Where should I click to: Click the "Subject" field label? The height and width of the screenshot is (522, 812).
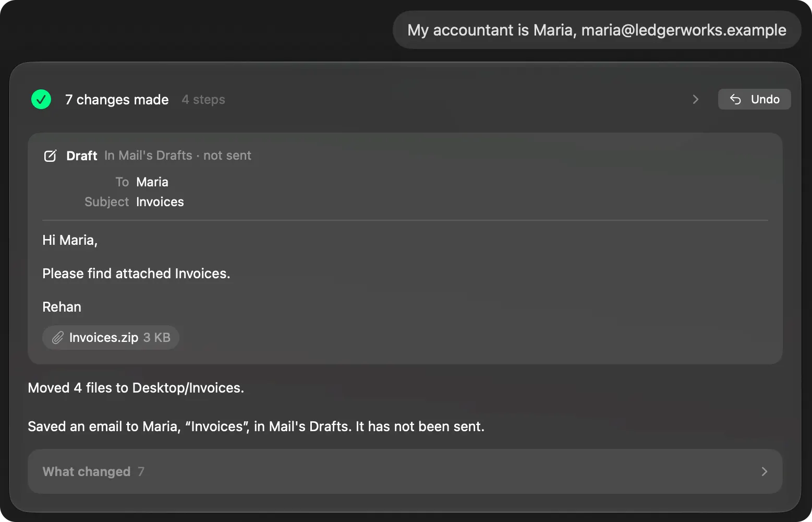point(106,201)
